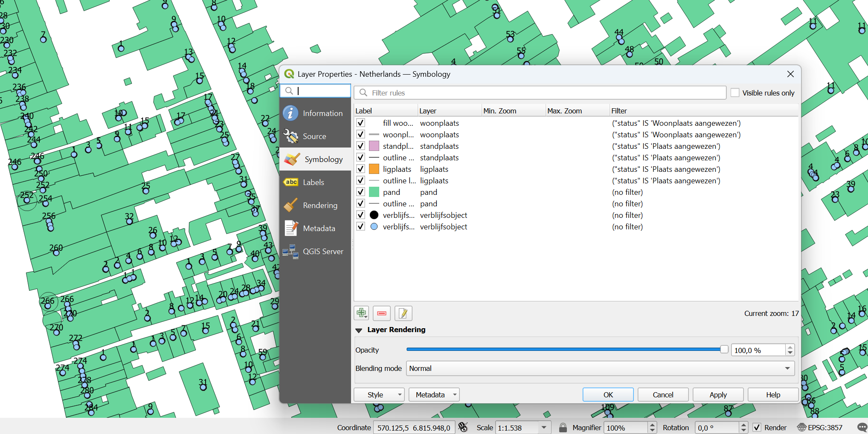Click the ligplaats orange color swatch
Image resolution: width=868 pixels, height=434 pixels.
(374, 169)
